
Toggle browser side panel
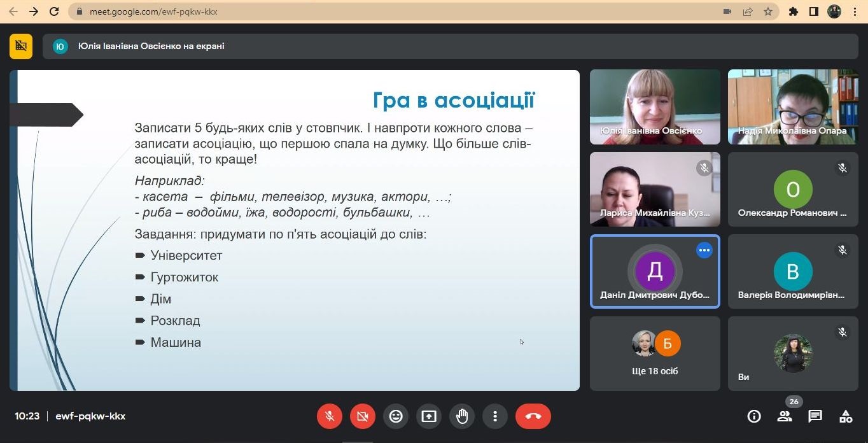tap(813, 11)
